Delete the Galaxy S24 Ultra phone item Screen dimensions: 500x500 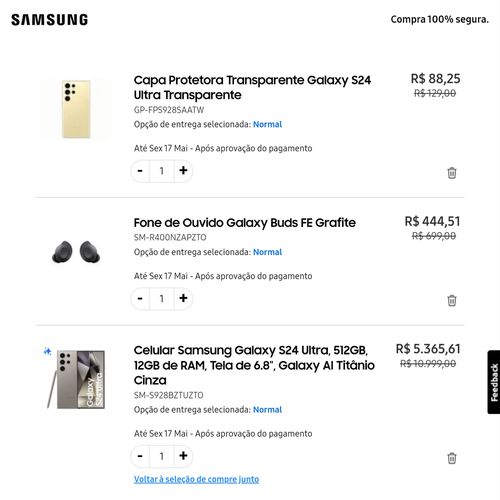point(452,458)
